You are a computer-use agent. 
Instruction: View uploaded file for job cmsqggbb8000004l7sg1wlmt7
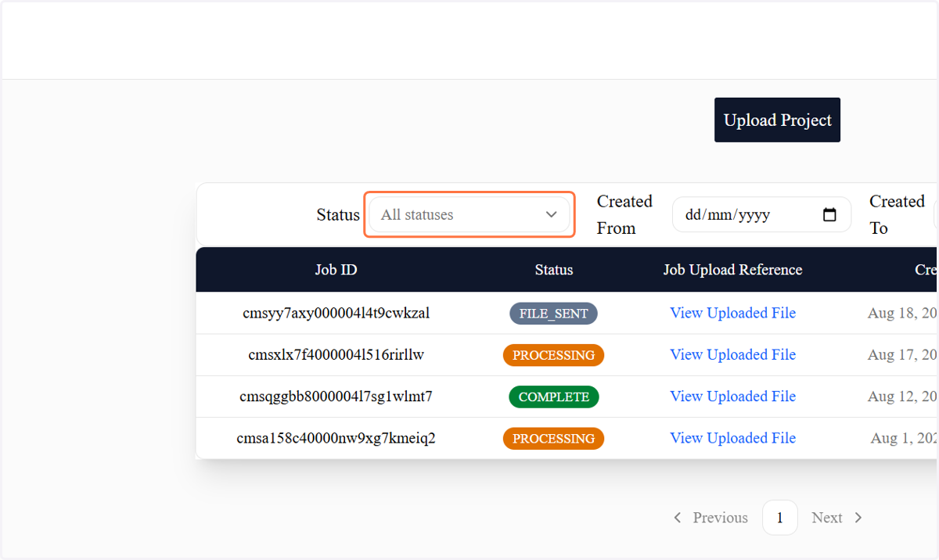tap(732, 397)
